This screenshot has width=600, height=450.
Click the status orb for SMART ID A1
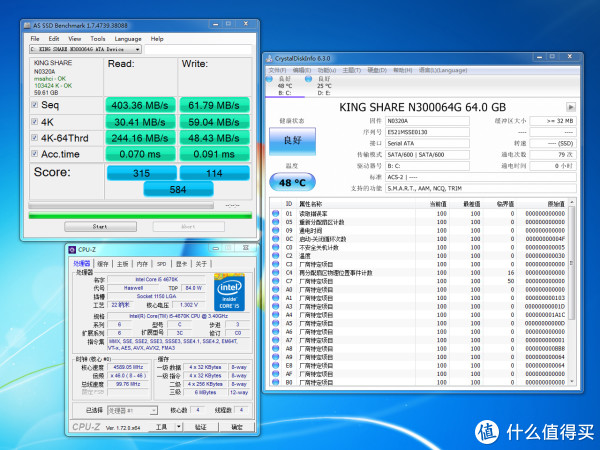pyautogui.click(x=276, y=298)
